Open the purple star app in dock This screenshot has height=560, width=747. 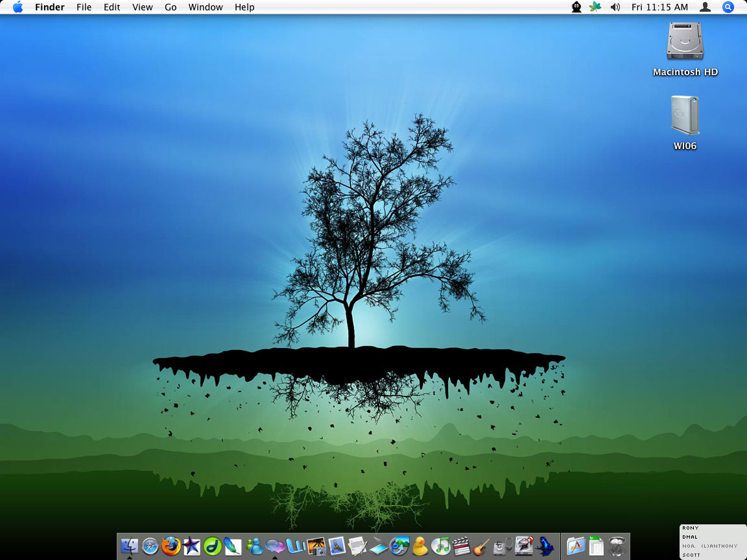coord(191,546)
